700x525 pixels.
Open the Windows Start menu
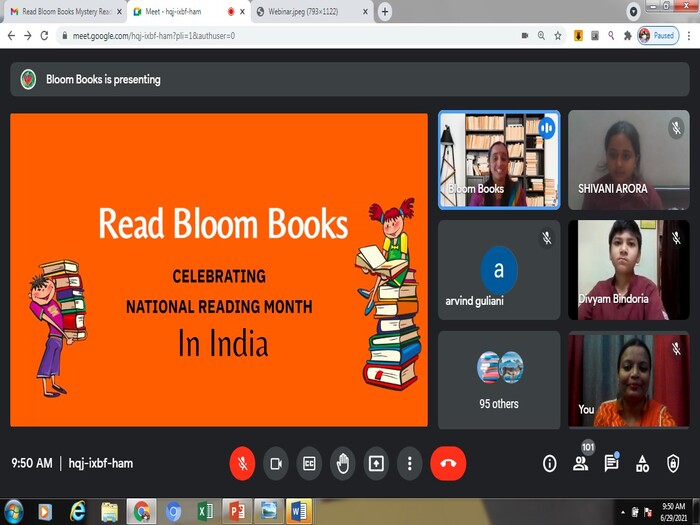coord(13,512)
